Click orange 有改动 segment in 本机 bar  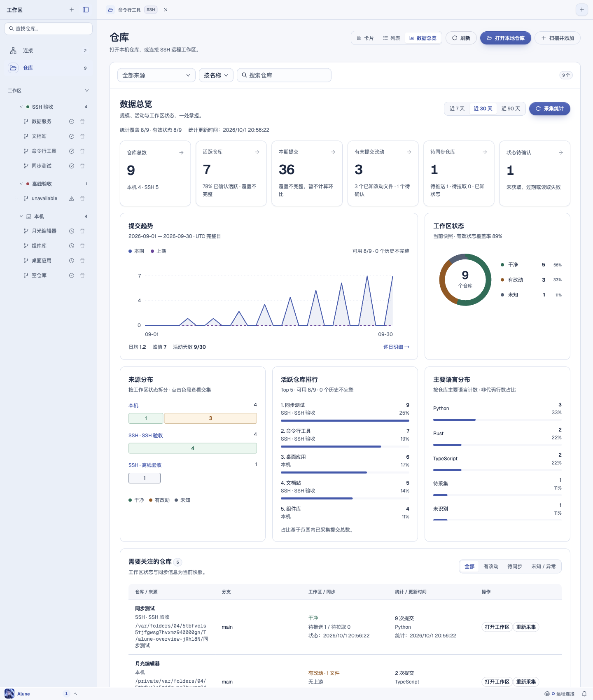(210, 418)
